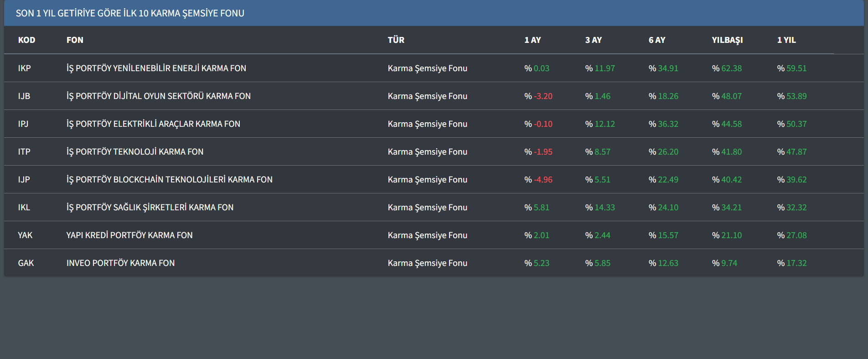Viewport: 868px width, 359px height.
Task: Sort by the 1 AY column header
Action: (532, 40)
